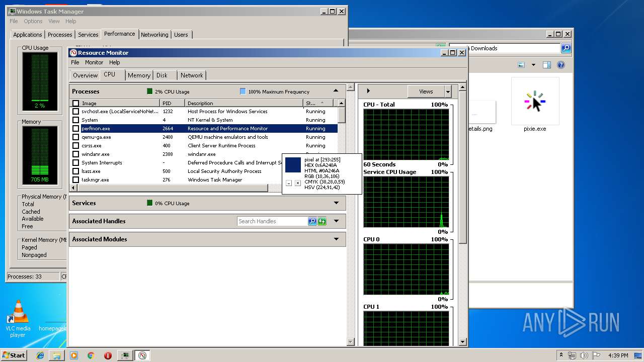Click process list vertical scrollbar thumb
The height and width of the screenshot is (362, 644).
coord(341,115)
